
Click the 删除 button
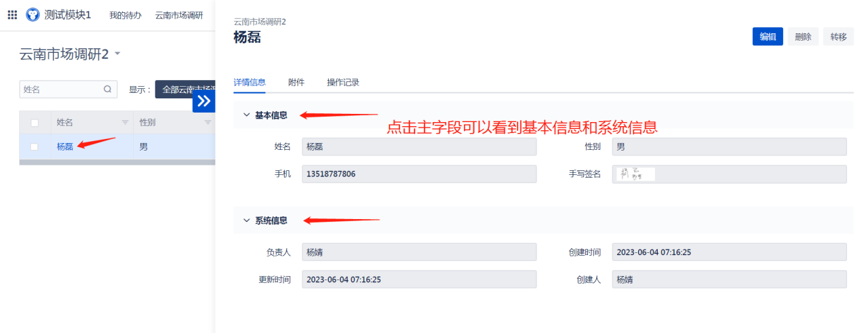click(803, 37)
